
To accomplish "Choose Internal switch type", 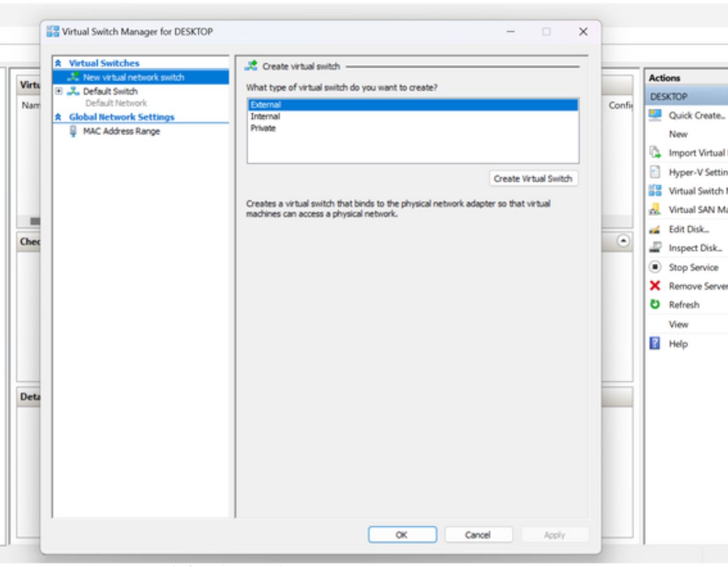I will click(x=413, y=117).
